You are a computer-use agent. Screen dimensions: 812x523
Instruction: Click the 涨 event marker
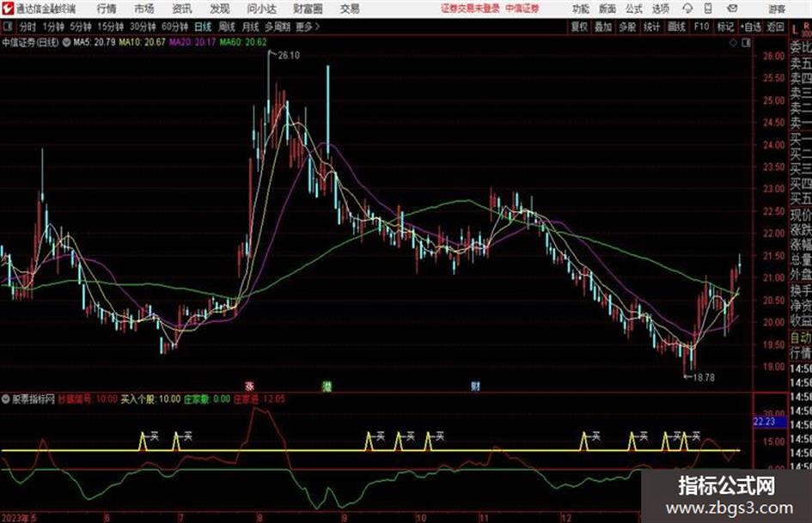click(249, 386)
